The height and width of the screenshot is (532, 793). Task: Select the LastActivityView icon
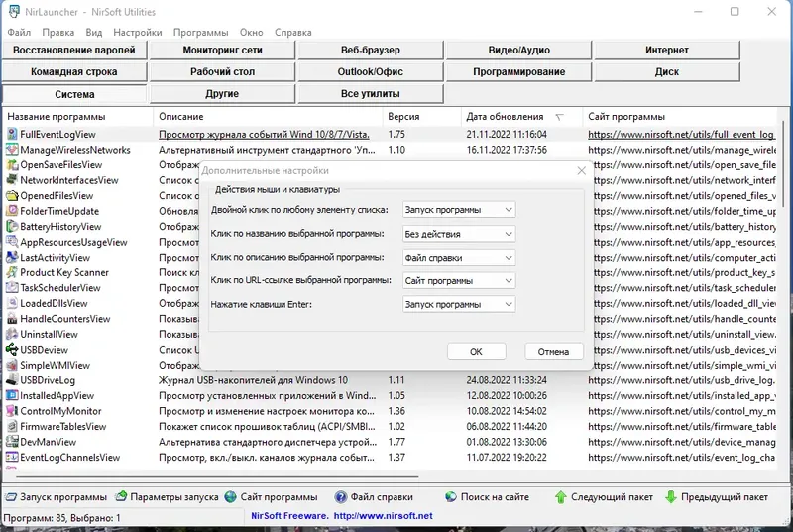point(12,258)
